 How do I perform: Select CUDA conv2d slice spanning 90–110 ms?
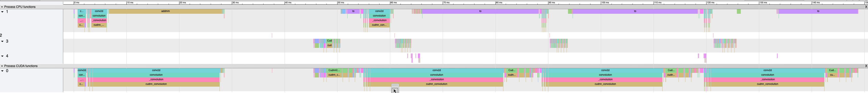point(605,70)
